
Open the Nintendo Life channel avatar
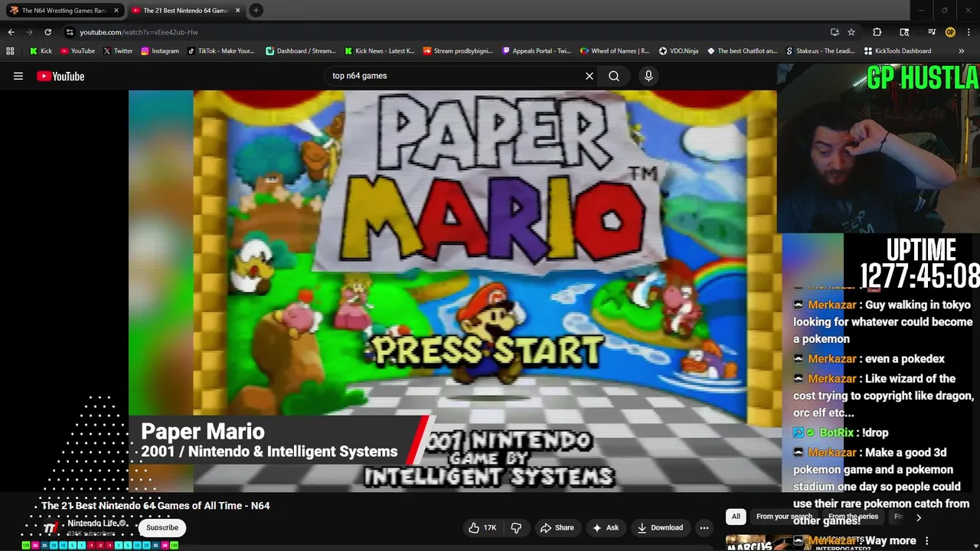(x=51, y=527)
